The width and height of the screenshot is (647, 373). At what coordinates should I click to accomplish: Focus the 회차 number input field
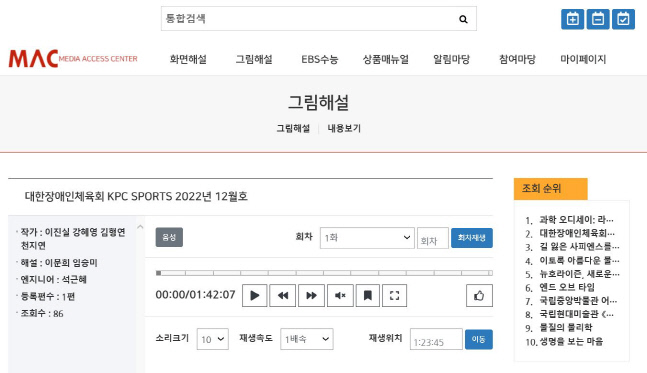[x=432, y=238]
